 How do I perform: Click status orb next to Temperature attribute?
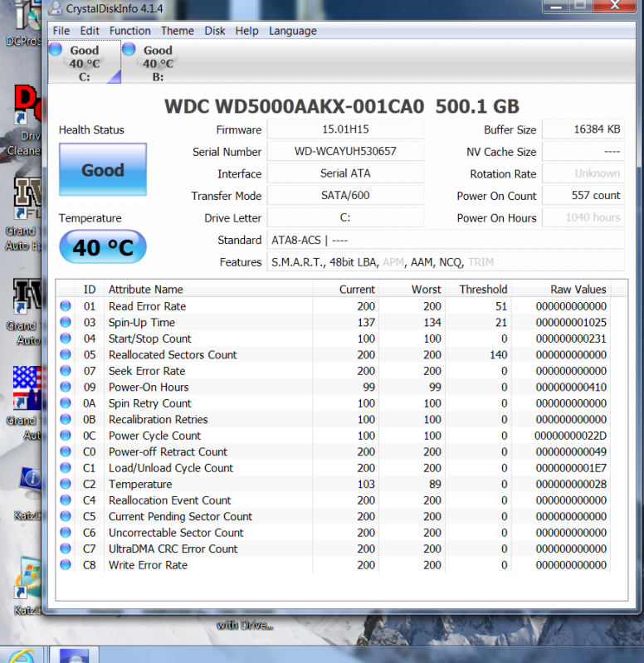tap(66, 485)
